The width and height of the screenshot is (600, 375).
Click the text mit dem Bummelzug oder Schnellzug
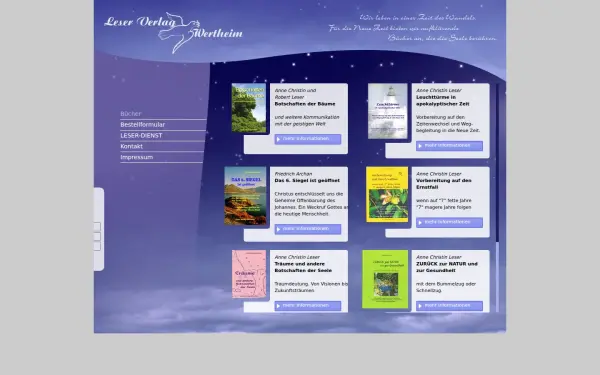pos(446,287)
